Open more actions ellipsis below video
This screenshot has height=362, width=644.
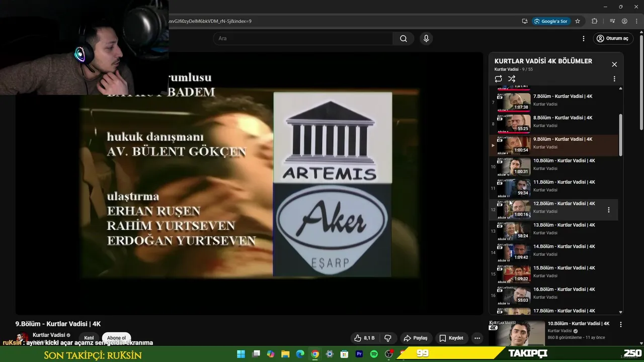477,338
